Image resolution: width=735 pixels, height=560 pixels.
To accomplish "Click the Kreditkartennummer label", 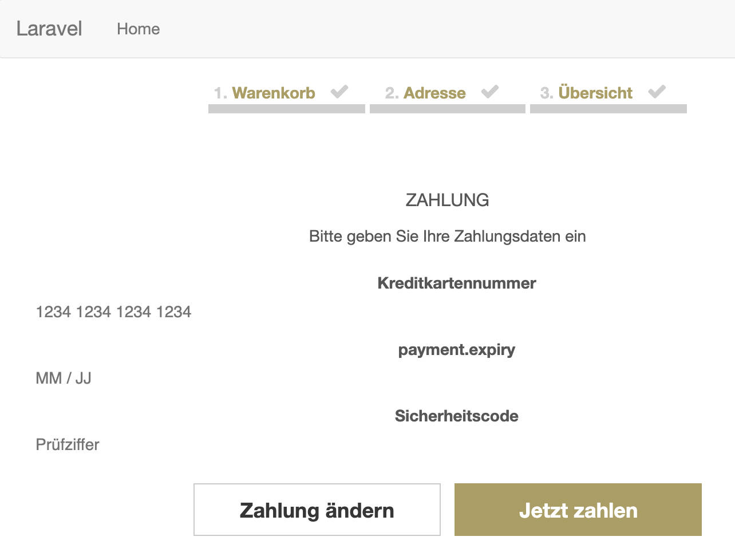I will 457,283.
